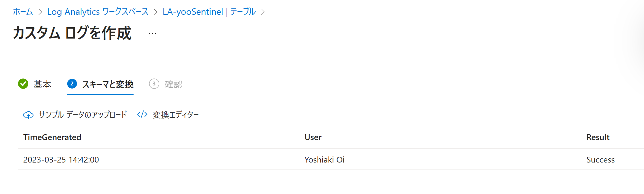Click the Result column header
This screenshot has height=194, width=644.
pyautogui.click(x=598, y=137)
